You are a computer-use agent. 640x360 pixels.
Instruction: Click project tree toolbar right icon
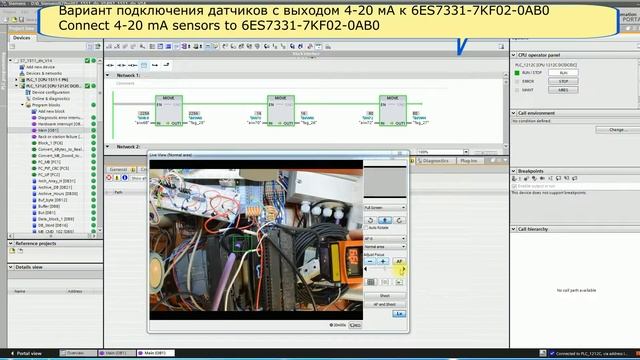(98, 47)
